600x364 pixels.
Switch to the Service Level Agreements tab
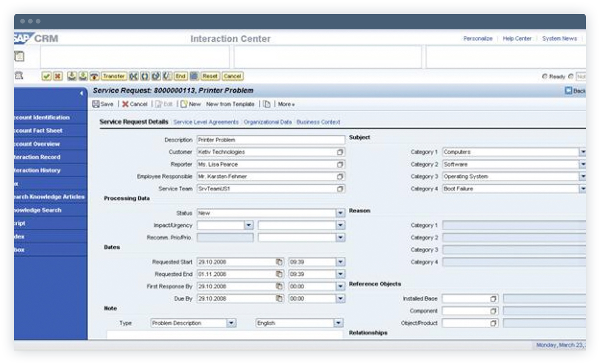click(207, 122)
